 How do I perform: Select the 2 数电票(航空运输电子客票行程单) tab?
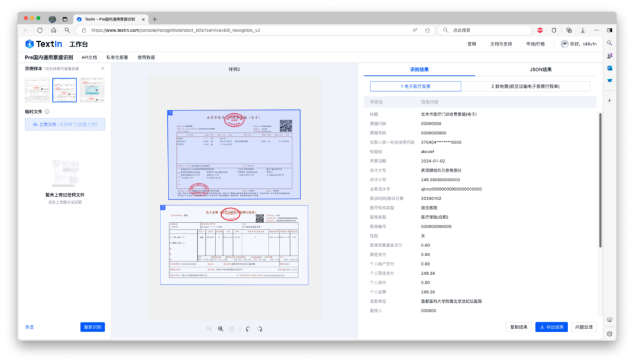[x=525, y=86]
